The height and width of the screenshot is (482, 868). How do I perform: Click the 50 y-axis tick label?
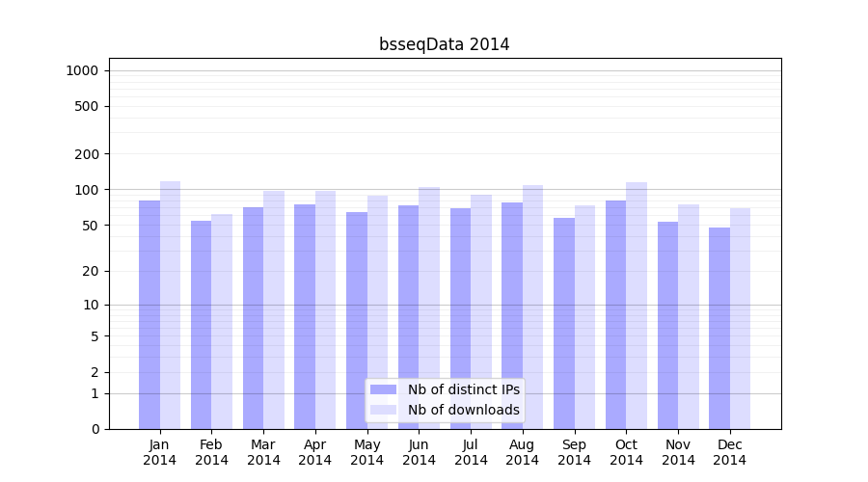tap(89, 226)
